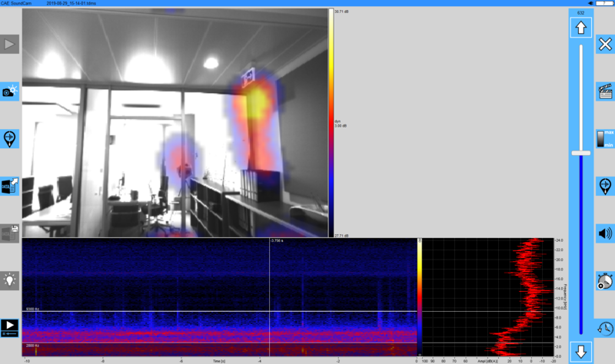The width and height of the screenshot is (615, 364).
Task: Click the gray play button in left sidebar
Action: tap(9, 45)
